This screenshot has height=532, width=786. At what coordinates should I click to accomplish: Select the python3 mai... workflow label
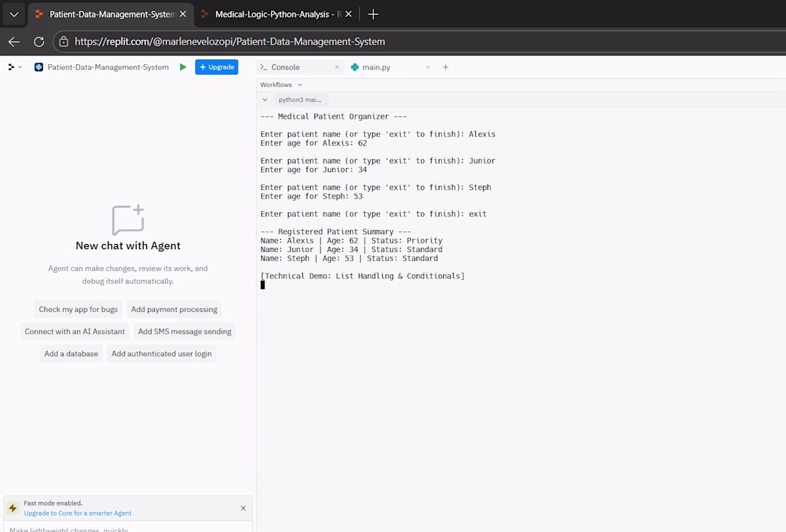300,100
